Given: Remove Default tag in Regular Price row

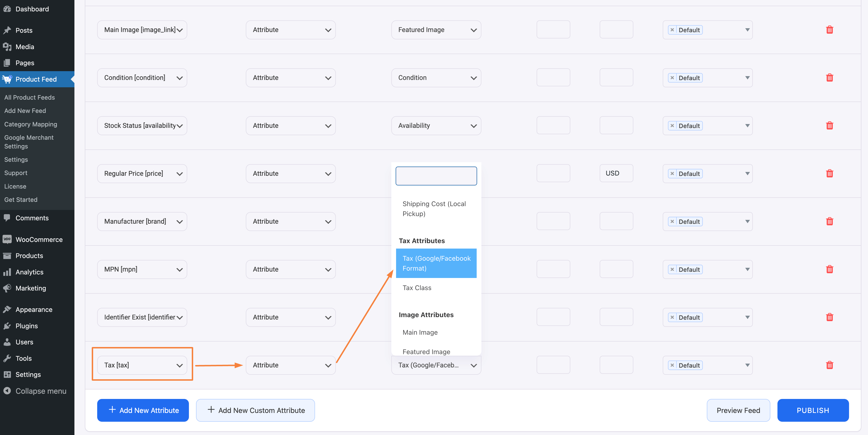Looking at the screenshot, I should [x=672, y=173].
